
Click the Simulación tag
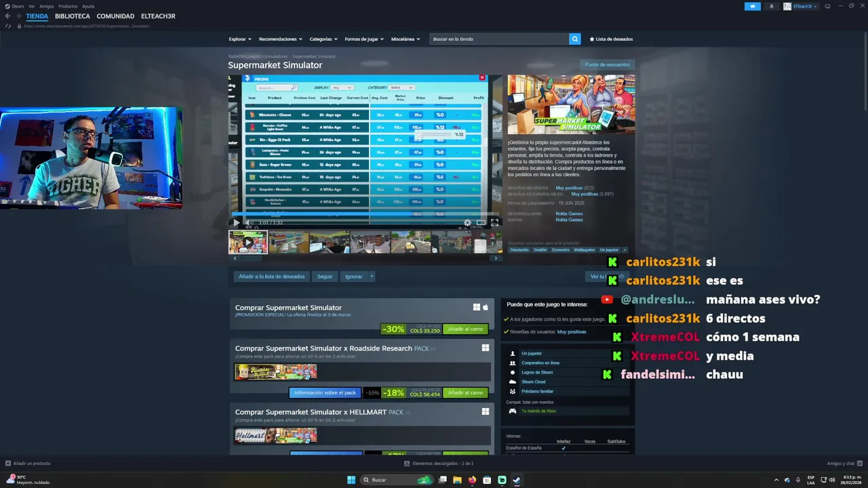click(x=519, y=249)
